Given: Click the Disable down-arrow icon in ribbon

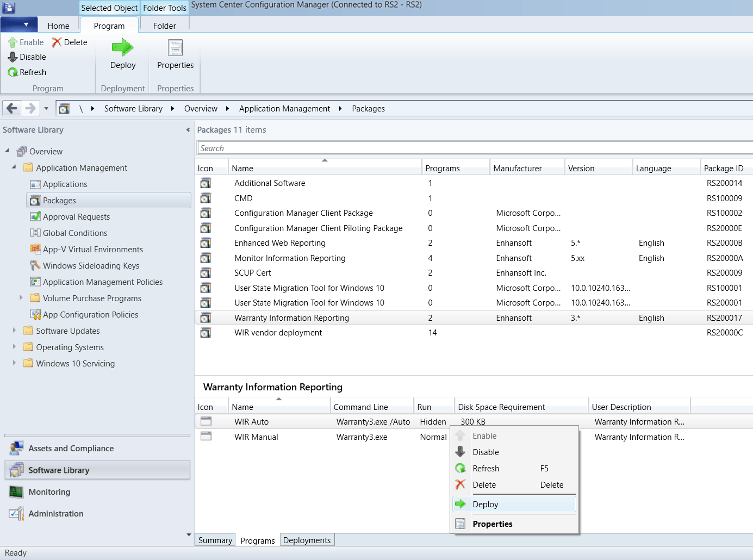Looking at the screenshot, I should [13, 57].
